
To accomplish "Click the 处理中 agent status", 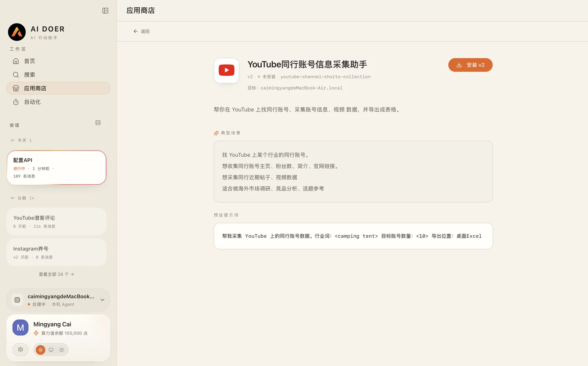I will point(39,304).
